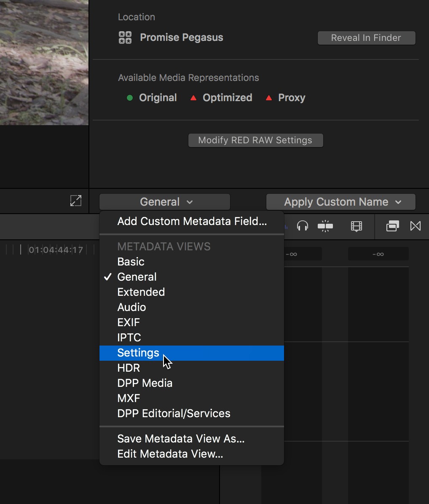Show the effects browser icon
Viewport: 429px width, 504px height.
(392, 226)
